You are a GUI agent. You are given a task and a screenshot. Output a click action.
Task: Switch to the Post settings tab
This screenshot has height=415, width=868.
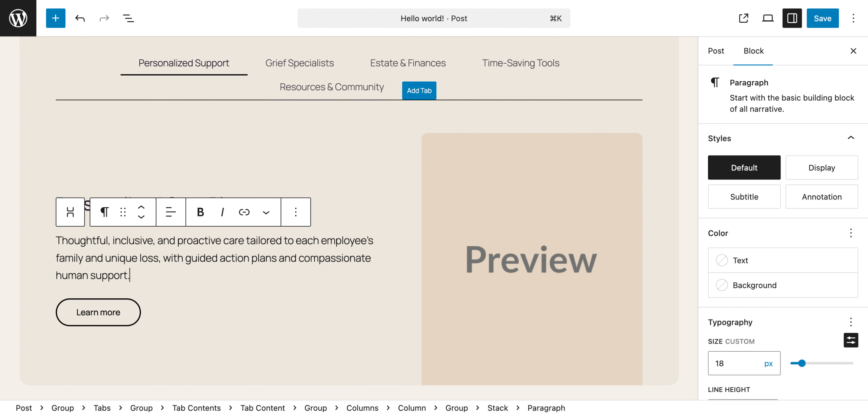(716, 51)
